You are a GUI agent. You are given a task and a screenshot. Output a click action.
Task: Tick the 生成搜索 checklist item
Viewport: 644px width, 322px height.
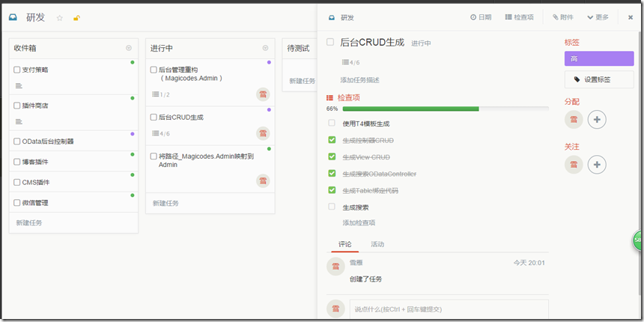pyautogui.click(x=332, y=207)
